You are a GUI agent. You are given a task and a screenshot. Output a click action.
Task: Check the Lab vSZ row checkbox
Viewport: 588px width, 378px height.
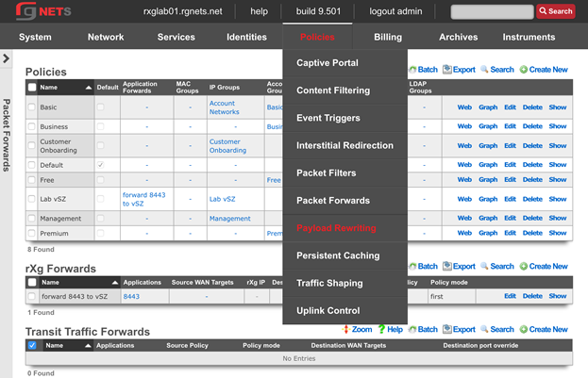pos(31,199)
